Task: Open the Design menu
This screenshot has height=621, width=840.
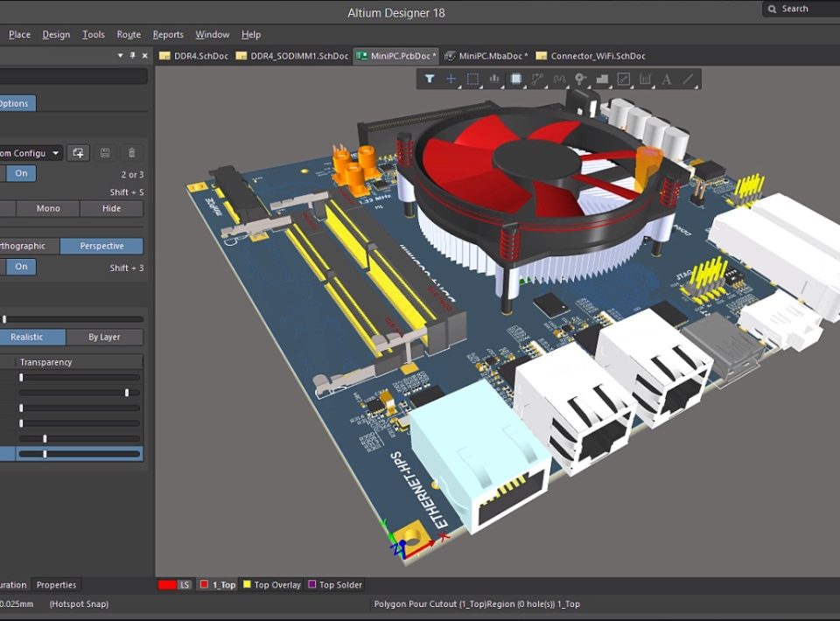Action: [x=56, y=34]
